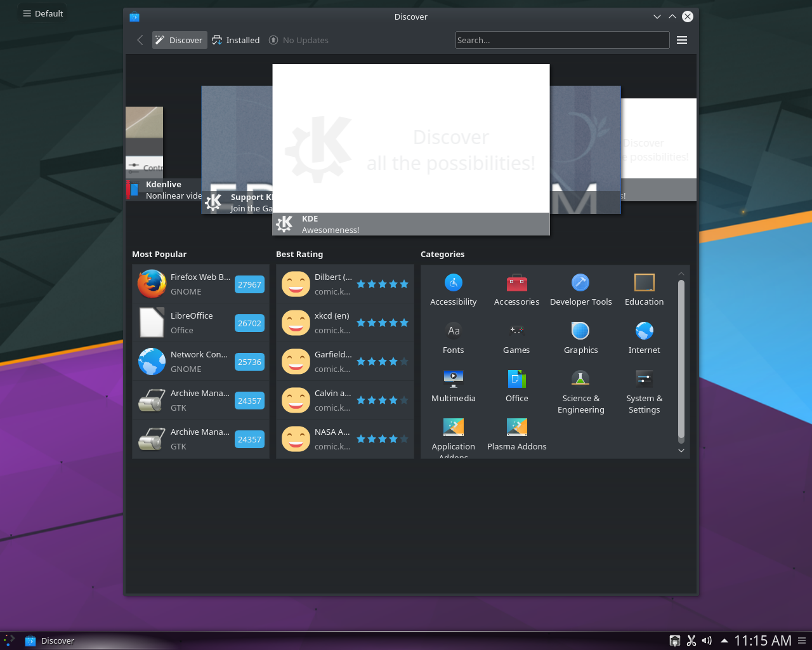Click the first Archive Manager GTK icon
The width and height of the screenshot is (812, 650).
click(152, 401)
